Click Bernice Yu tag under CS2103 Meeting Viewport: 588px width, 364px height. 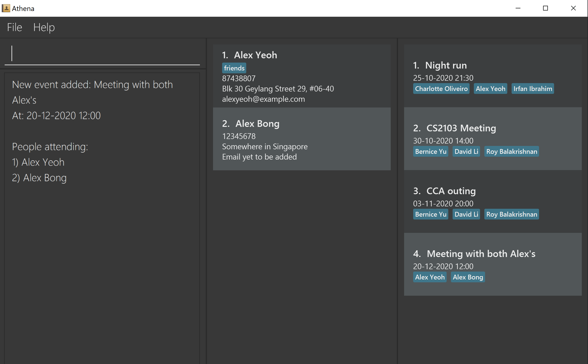(430, 151)
